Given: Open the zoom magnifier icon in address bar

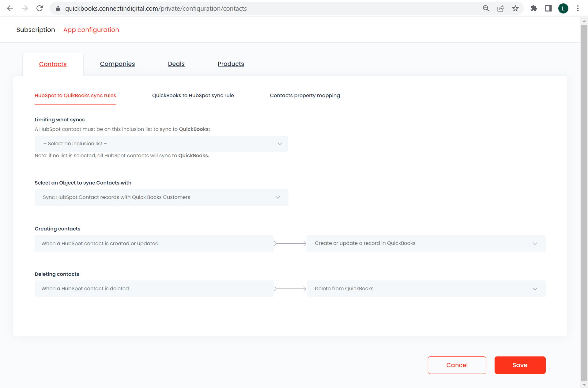Looking at the screenshot, I should click(x=486, y=8).
